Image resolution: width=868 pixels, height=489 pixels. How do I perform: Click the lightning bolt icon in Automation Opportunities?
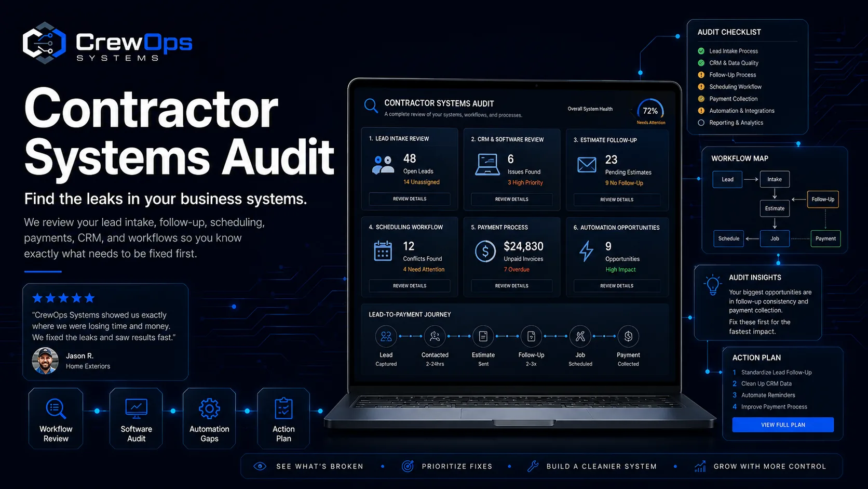pyautogui.click(x=587, y=251)
